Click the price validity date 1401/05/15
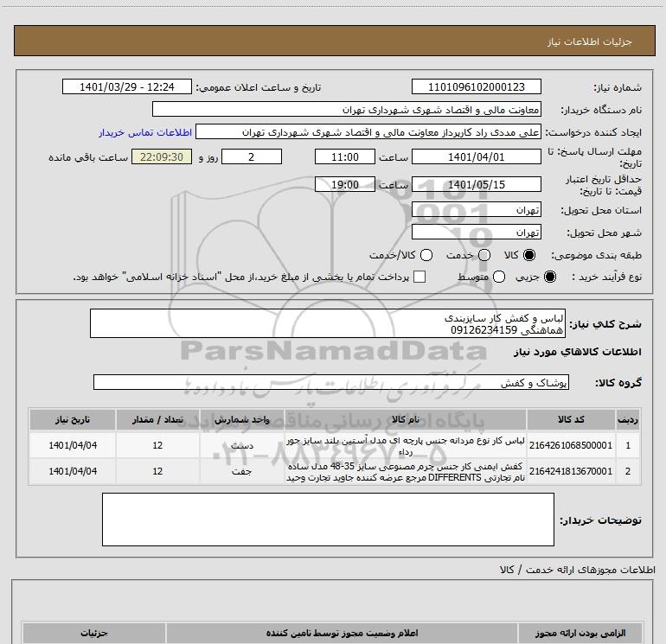This screenshot has height=644, width=666. point(476,185)
